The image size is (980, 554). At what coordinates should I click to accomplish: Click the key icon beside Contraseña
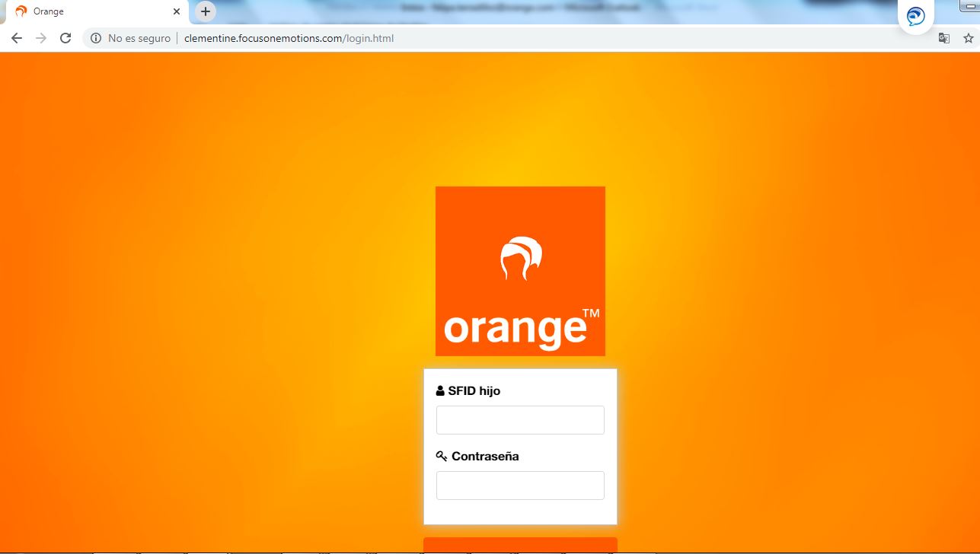(x=442, y=457)
